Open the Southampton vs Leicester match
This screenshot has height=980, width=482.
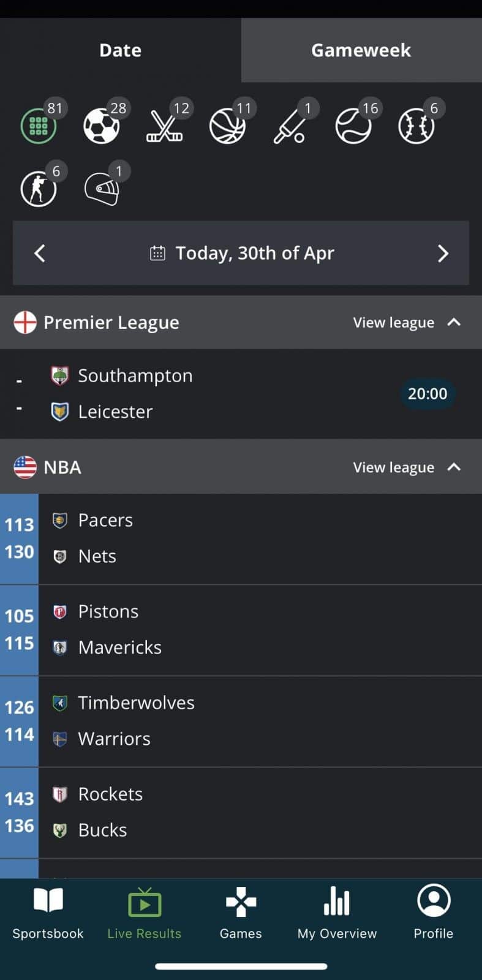[241, 393]
